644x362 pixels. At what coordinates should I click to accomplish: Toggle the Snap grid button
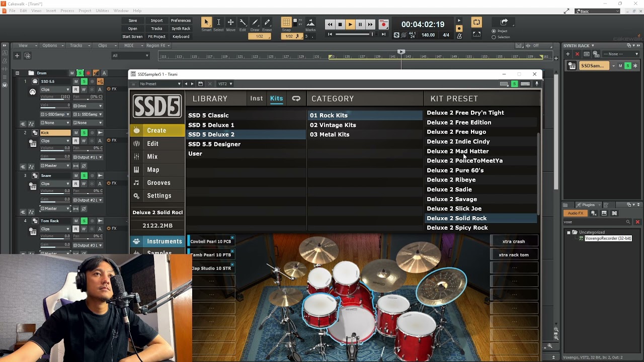286,22
